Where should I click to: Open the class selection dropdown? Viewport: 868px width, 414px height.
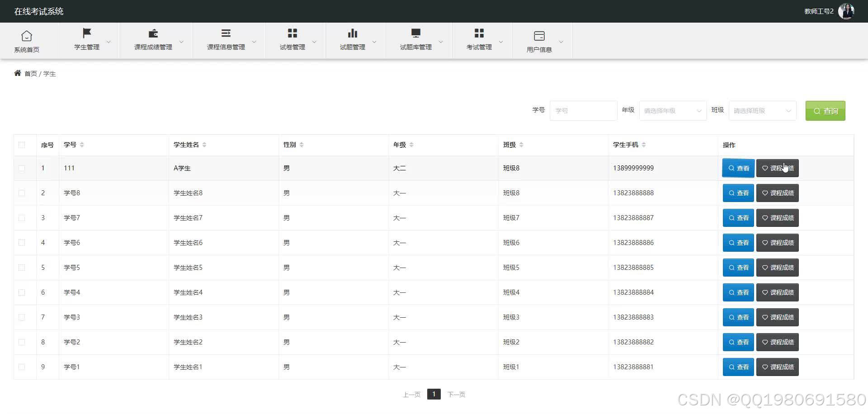tap(762, 111)
